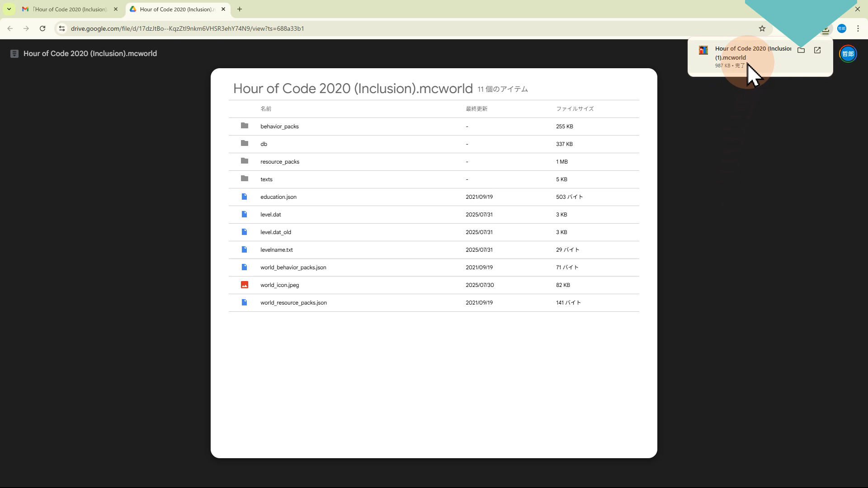This screenshot has width=868, height=488.
Task: Reload the current Drive page
Action: [x=42, y=28]
